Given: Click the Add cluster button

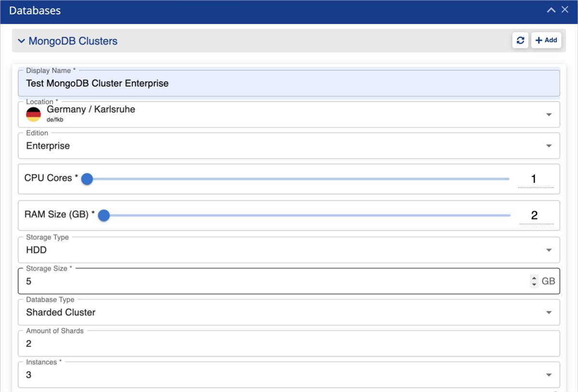Looking at the screenshot, I should 546,40.
